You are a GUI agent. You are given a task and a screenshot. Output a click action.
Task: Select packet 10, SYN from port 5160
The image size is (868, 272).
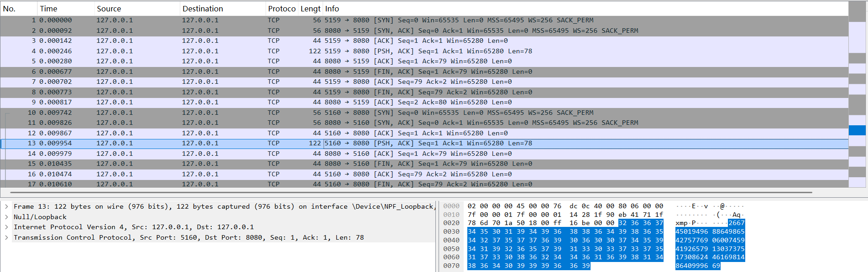[x=274, y=113]
